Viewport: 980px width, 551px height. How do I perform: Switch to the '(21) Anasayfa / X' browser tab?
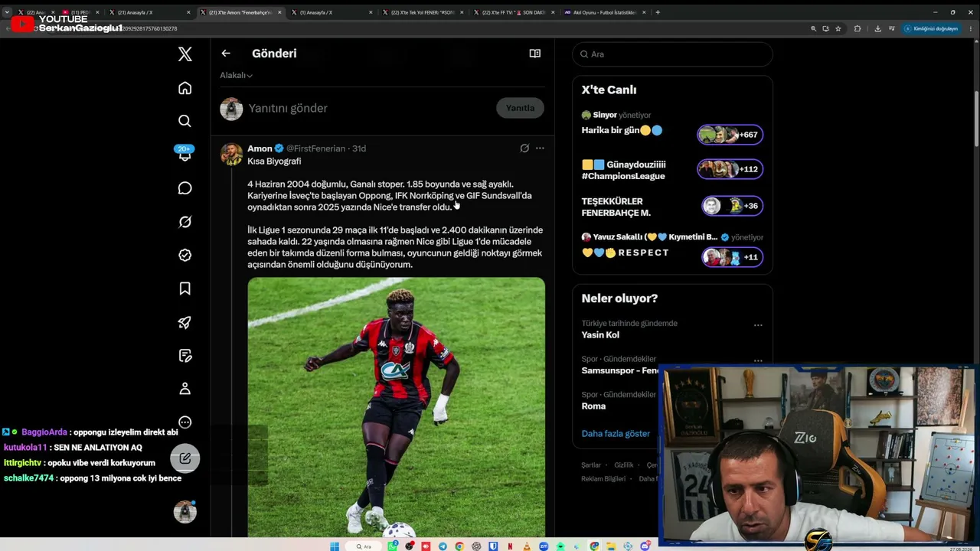tap(149, 12)
